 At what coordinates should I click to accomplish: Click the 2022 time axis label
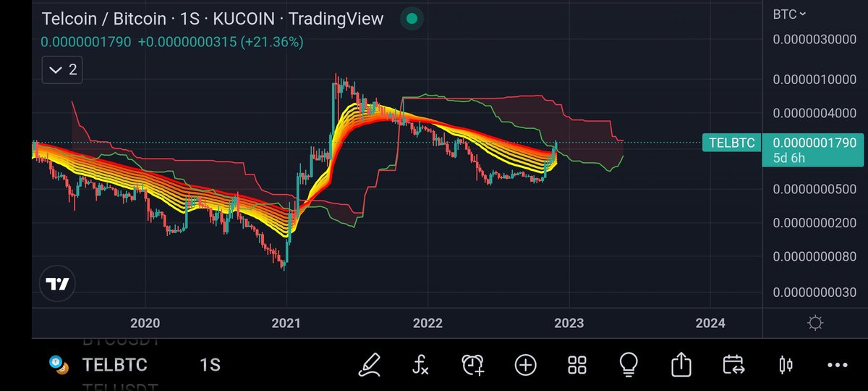click(427, 323)
